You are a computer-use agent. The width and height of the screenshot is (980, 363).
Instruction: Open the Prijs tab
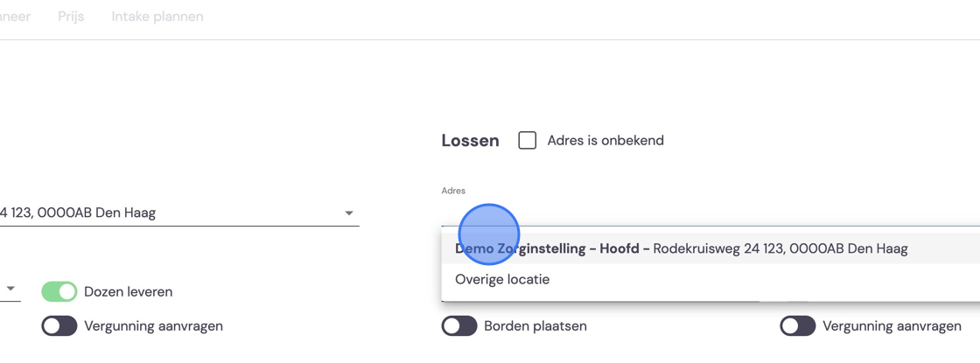point(71,17)
